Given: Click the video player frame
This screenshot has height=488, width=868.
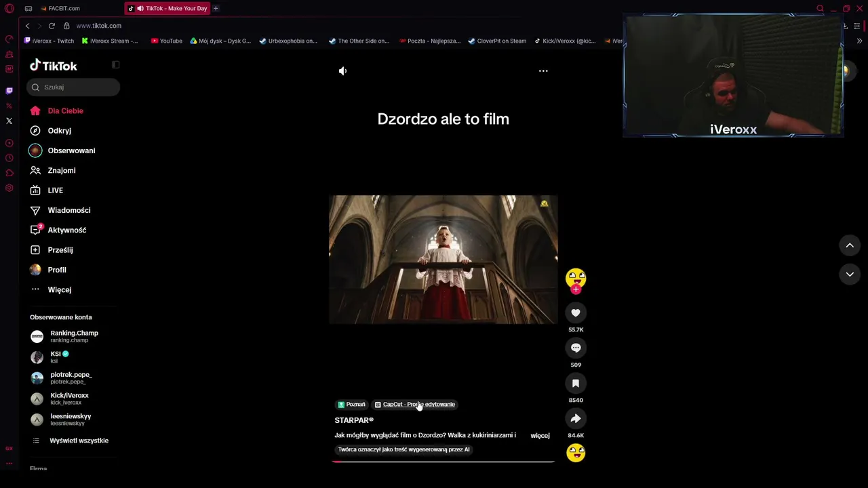Looking at the screenshot, I should tap(443, 260).
